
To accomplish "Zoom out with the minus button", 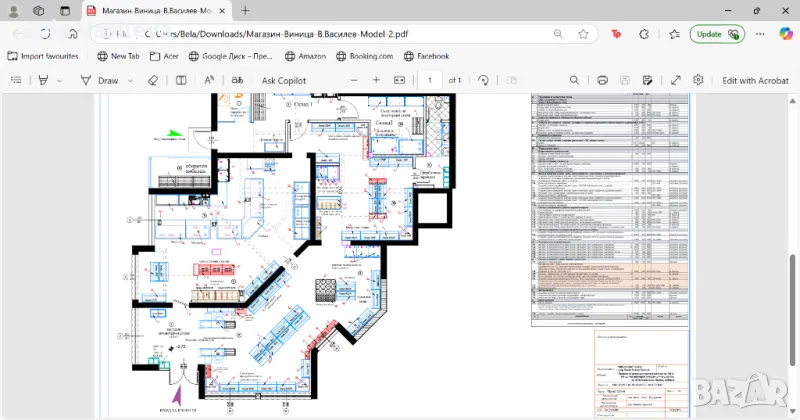I will point(353,80).
